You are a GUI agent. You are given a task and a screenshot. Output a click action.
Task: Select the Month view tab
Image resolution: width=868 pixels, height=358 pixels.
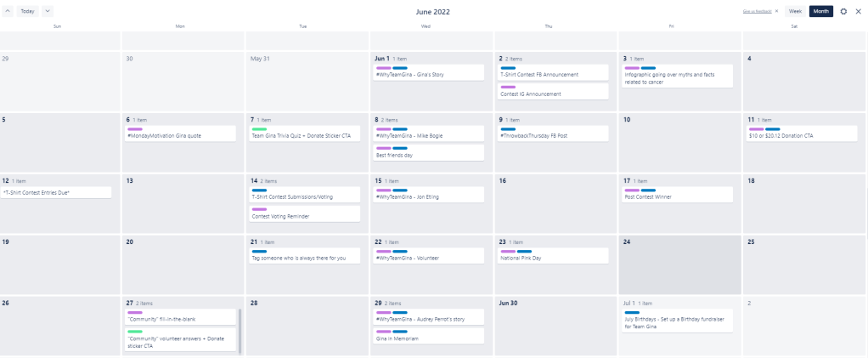click(820, 11)
